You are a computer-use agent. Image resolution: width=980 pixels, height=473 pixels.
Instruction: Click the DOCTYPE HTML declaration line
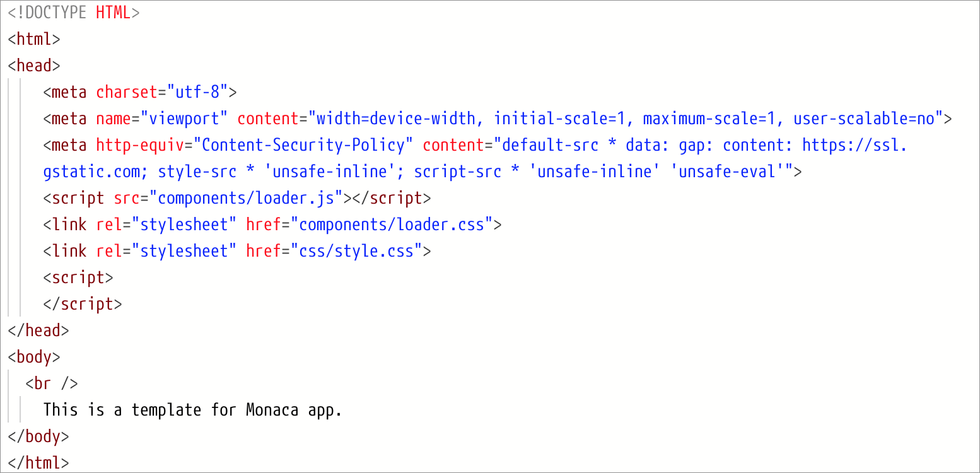point(73,13)
